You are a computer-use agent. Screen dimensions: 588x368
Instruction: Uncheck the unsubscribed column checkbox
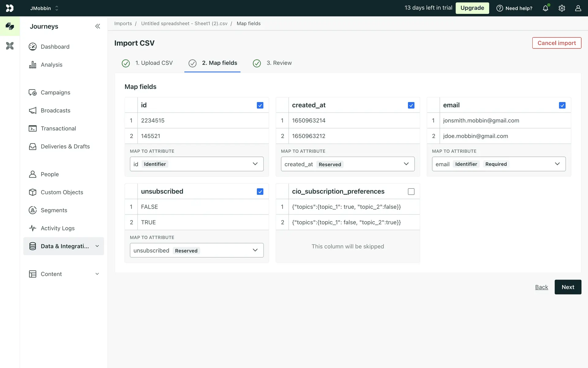point(260,192)
